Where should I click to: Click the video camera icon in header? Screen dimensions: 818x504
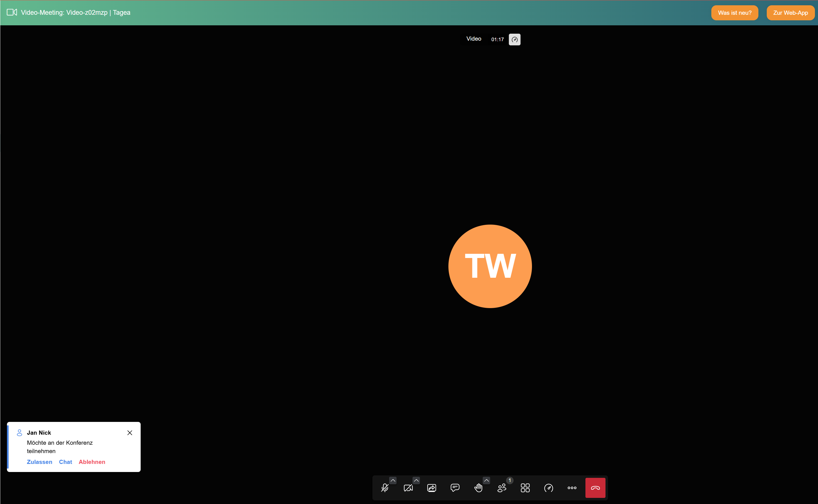[x=12, y=12]
